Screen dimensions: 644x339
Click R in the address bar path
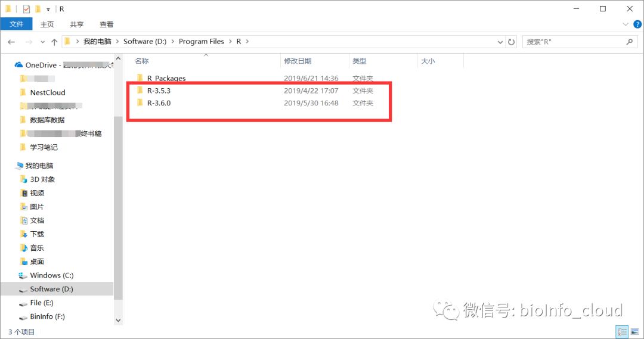pyautogui.click(x=239, y=42)
